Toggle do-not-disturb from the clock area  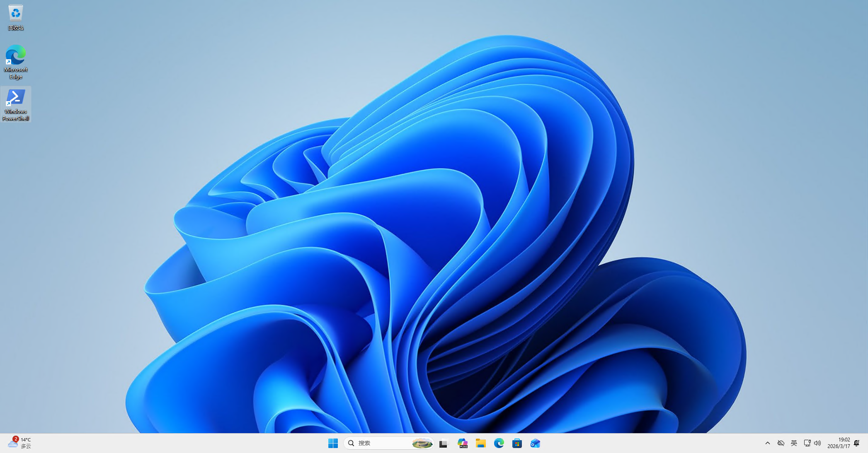tap(857, 443)
